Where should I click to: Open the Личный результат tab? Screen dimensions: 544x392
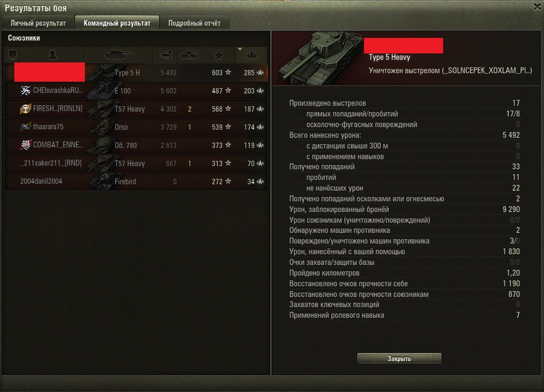[38, 23]
